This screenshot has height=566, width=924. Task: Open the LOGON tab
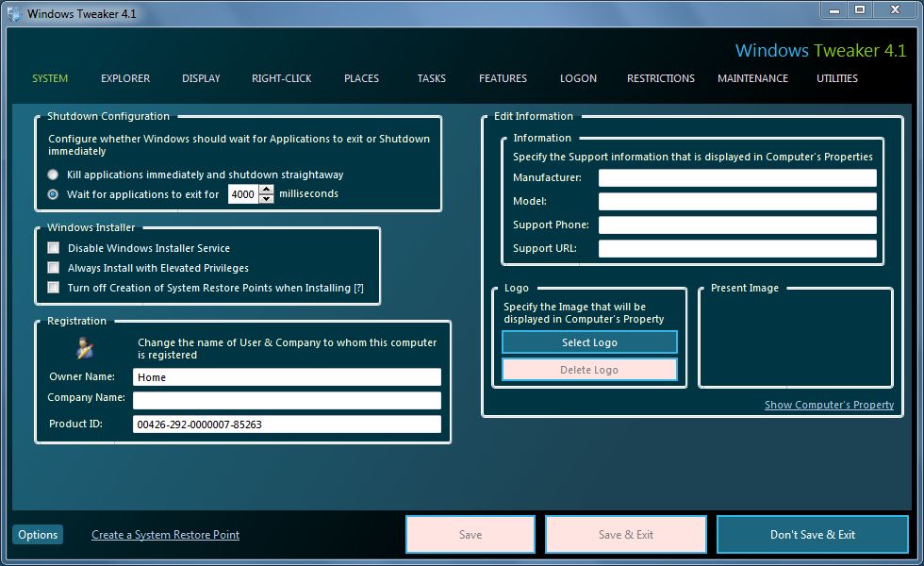(578, 78)
